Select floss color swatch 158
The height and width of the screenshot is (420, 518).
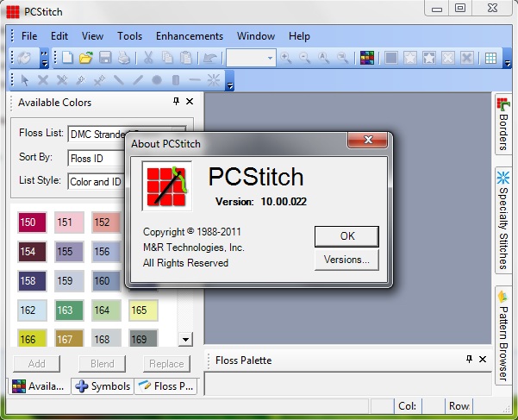(x=32, y=281)
